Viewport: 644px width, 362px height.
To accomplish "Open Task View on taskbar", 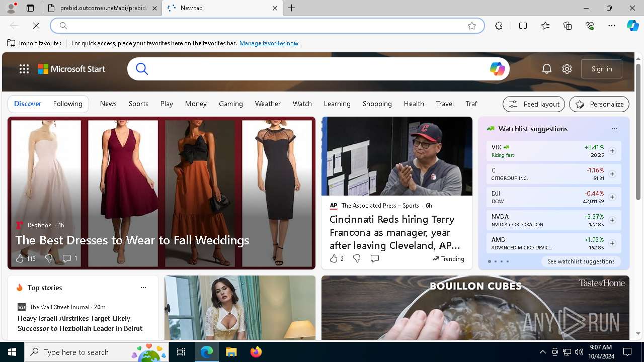I will [x=181, y=352].
